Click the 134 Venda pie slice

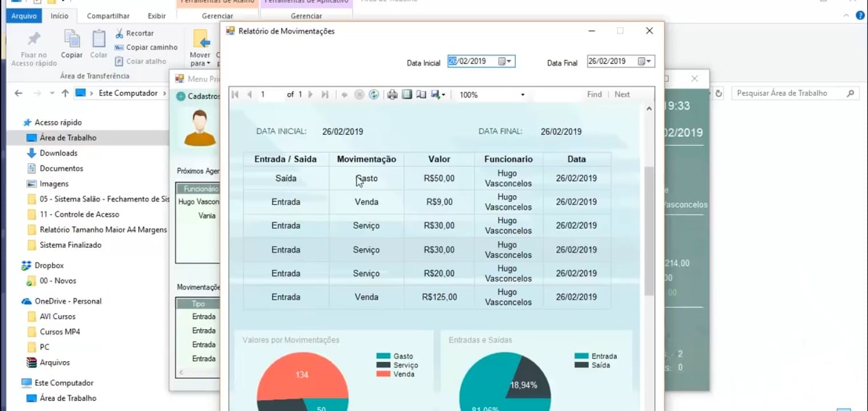point(302,375)
